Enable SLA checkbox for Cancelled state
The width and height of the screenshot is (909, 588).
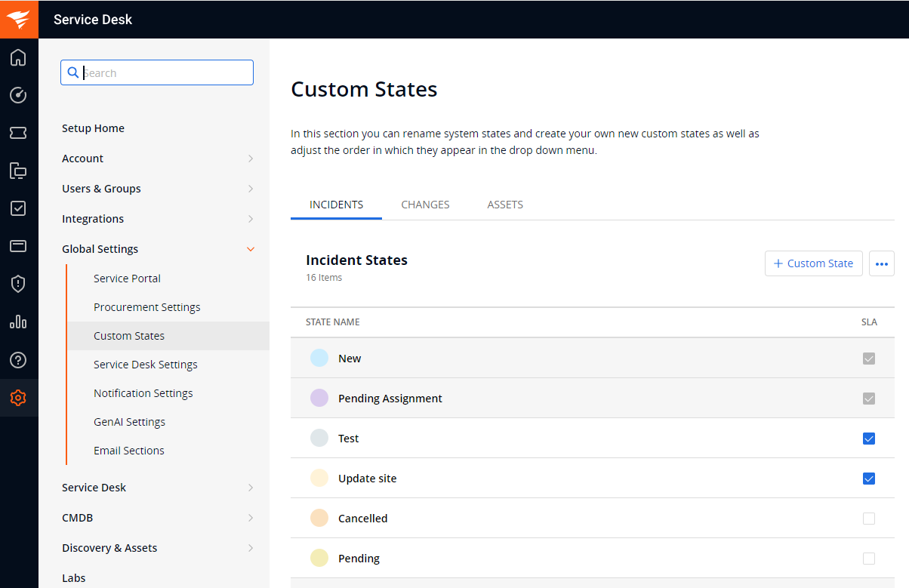click(869, 519)
